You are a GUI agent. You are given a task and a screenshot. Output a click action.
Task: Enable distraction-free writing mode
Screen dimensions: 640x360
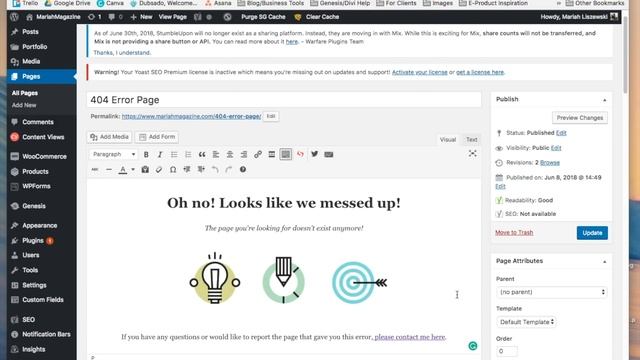click(472, 153)
